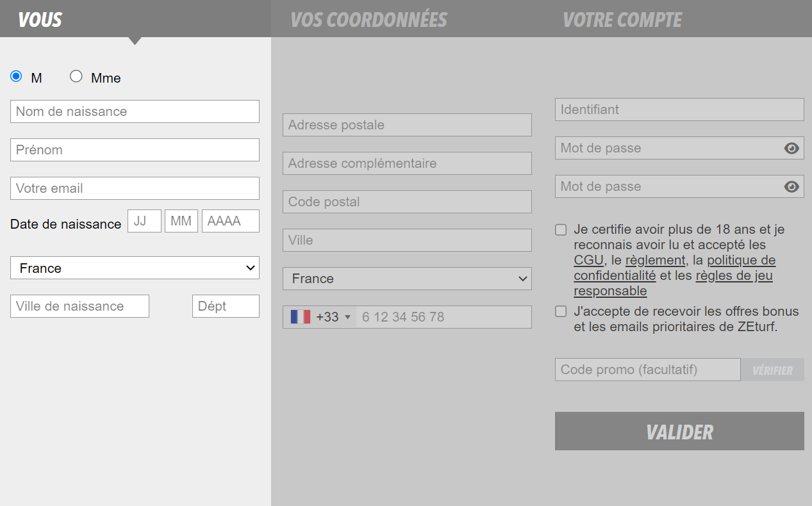This screenshot has height=506, width=812.
Task: Show the first password using the eye icon
Action: click(791, 148)
